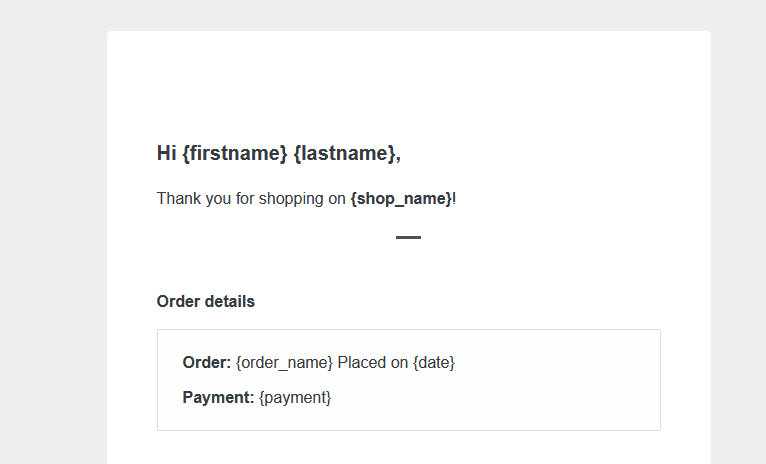Click the "Placed on" text
Screen dimensions: 766x464
tap(373, 362)
